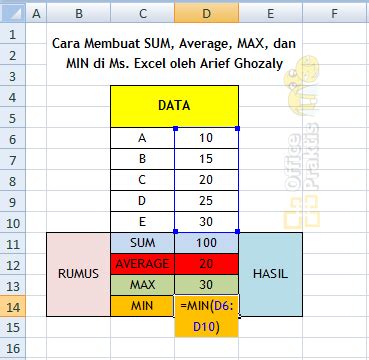Select row 16 header
The height and width of the screenshot is (360, 369).
(x=12, y=348)
